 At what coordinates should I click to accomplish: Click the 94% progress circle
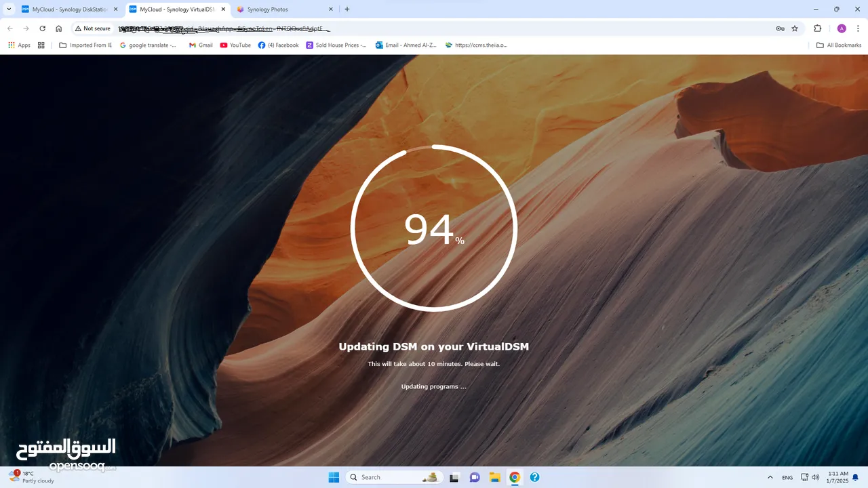tap(434, 228)
